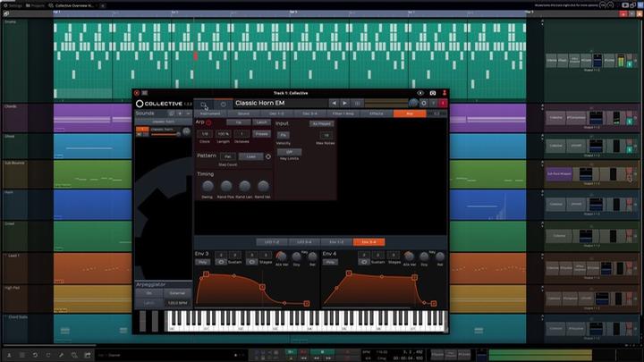This screenshot has height=362, width=644.
Task: Toggle the Arp power button
Action: click(208, 122)
